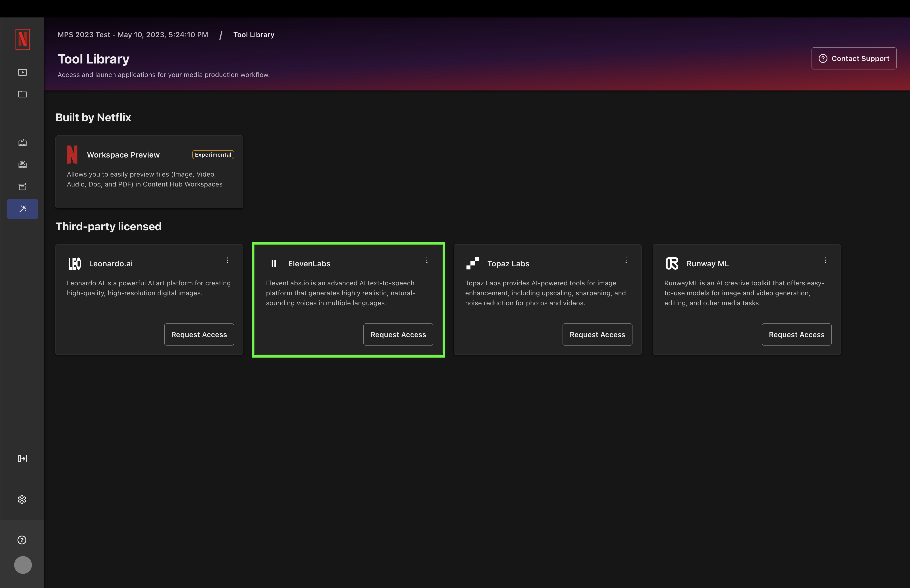Click the help question mark in the sidebar
Image resolution: width=910 pixels, height=588 pixels.
pos(22,540)
